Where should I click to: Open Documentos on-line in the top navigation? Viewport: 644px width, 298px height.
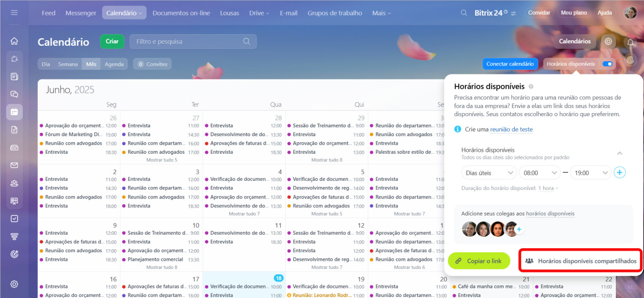click(181, 13)
